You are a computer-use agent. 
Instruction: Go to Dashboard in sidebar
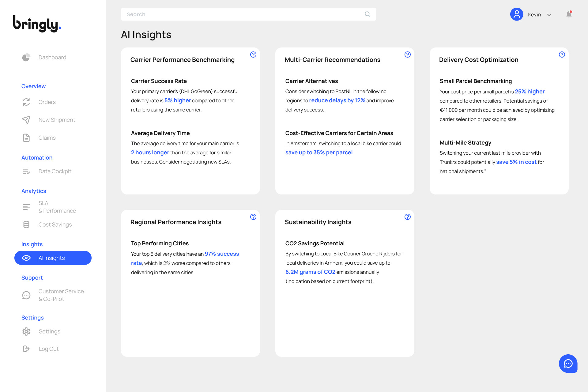point(52,57)
